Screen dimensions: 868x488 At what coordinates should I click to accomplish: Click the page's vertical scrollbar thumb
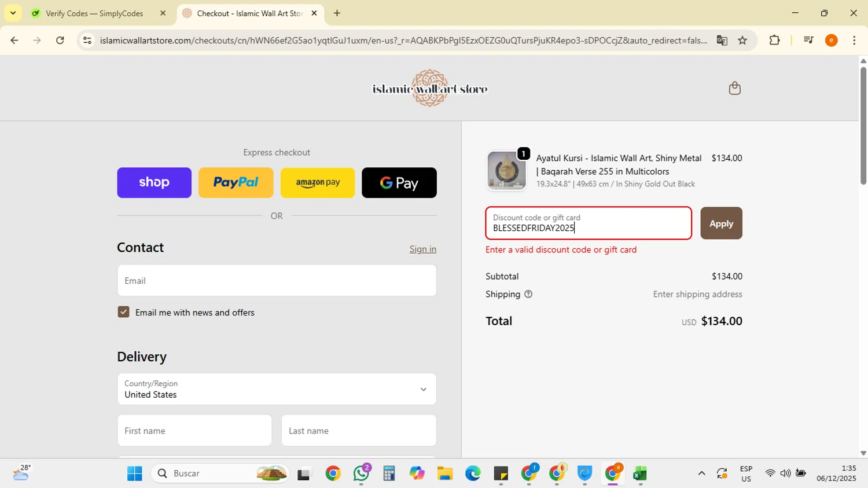tap(863, 126)
